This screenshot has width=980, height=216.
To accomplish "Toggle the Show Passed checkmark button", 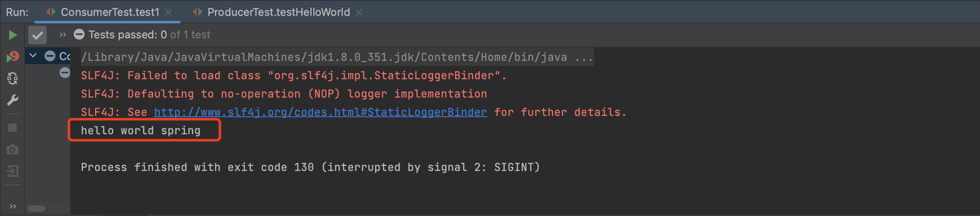I will pos(37,35).
